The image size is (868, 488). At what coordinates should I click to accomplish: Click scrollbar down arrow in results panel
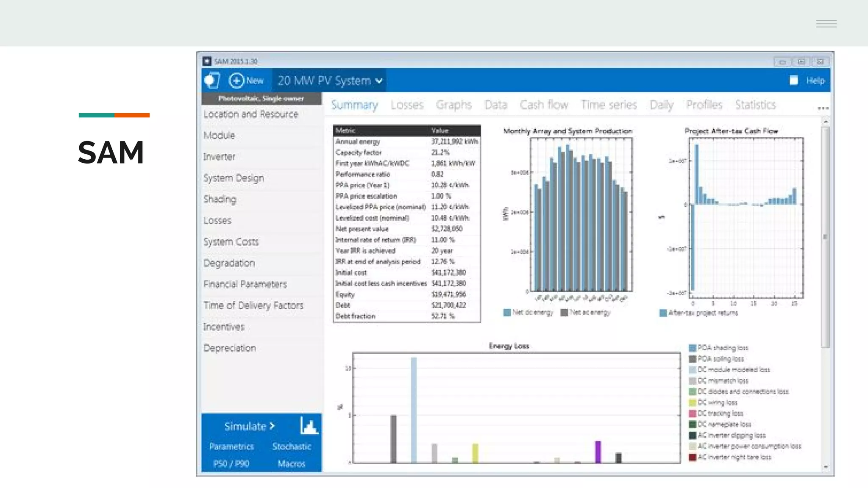(825, 467)
